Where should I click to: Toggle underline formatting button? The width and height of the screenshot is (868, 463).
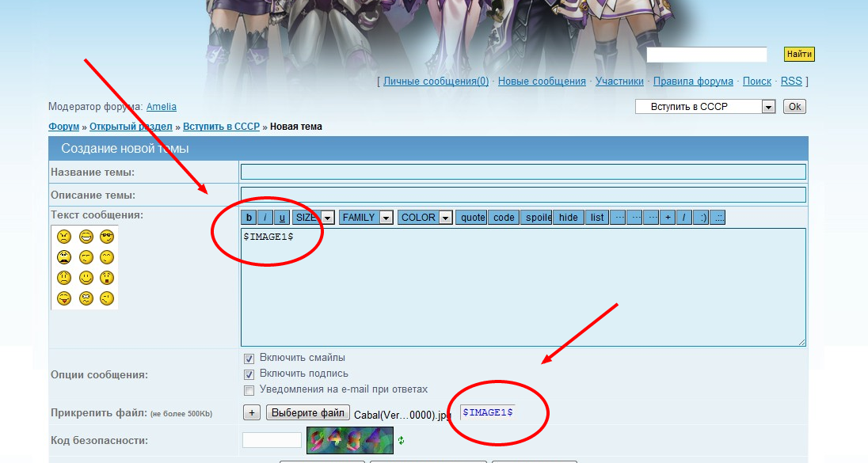[282, 218]
